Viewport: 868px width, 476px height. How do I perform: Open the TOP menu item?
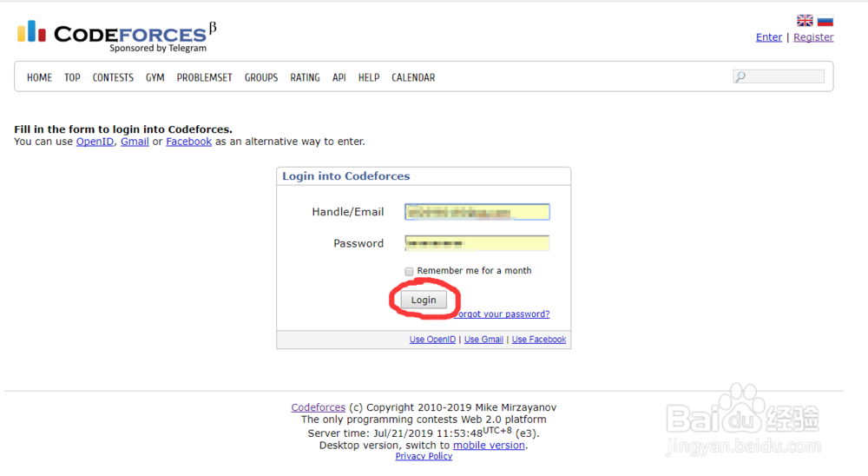coord(72,77)
